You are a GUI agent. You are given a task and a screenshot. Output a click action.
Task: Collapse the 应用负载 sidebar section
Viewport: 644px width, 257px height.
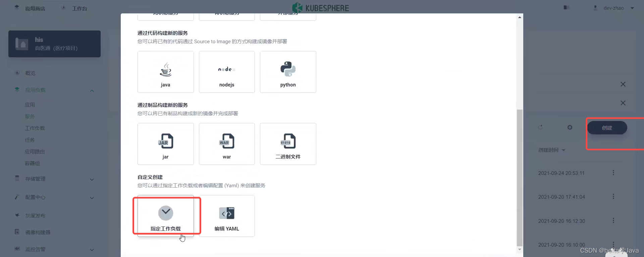(92, 90)
